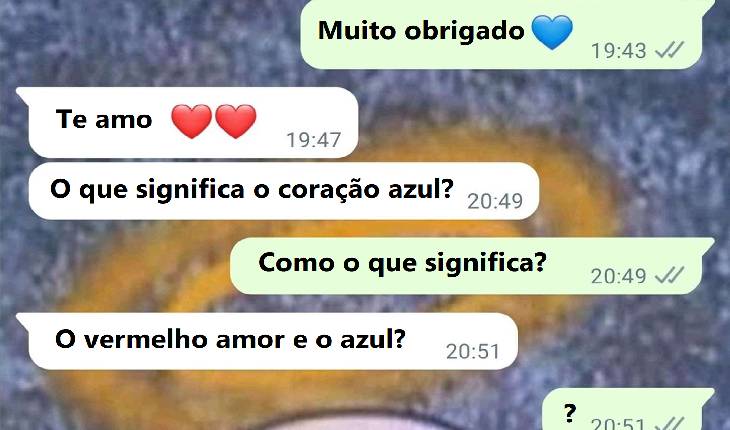The height and width of the screenshot is (430, 730).
Task: Tap the first red heart emoji
Action: coord(191,121)
